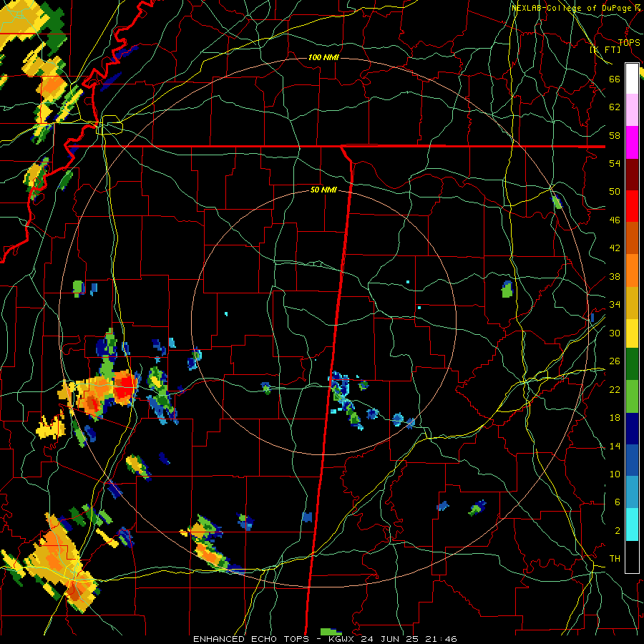This screenshot has width=644, height=644.
Task: Click the black TH legend swatch
Action: [632, 557]
